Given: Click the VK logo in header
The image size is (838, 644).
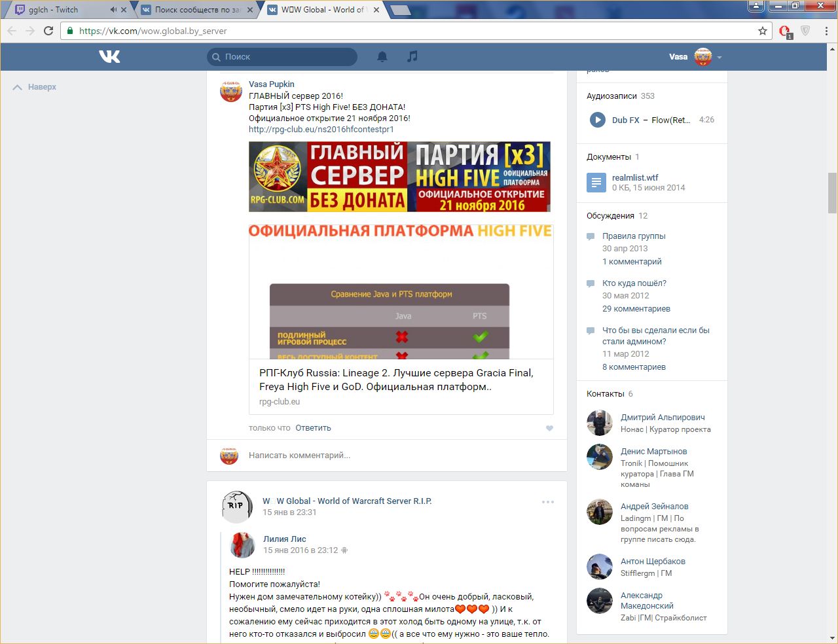Looking at the screenshot, I should [109, 57].
